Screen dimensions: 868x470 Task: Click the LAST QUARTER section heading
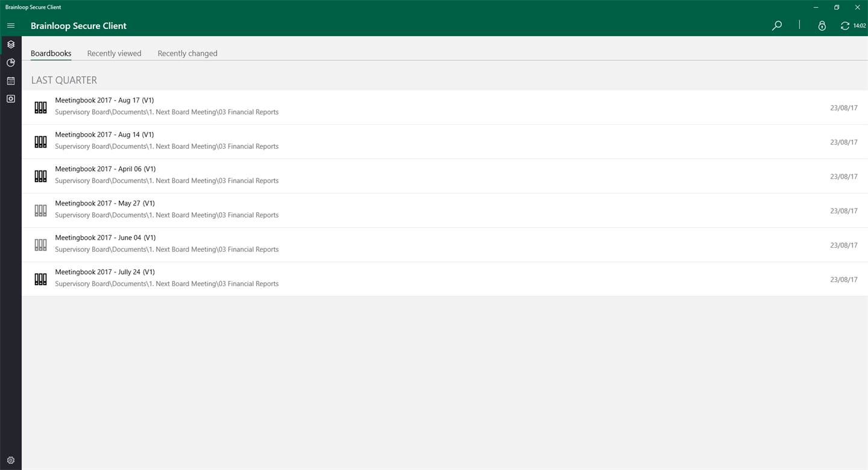(x=64, y=80)
